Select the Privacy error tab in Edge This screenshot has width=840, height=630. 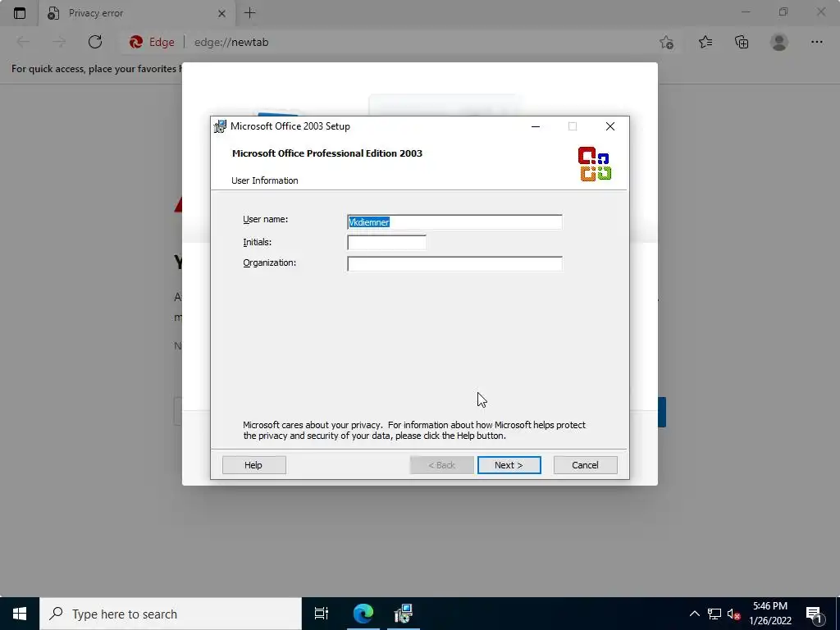coord(136,13)
